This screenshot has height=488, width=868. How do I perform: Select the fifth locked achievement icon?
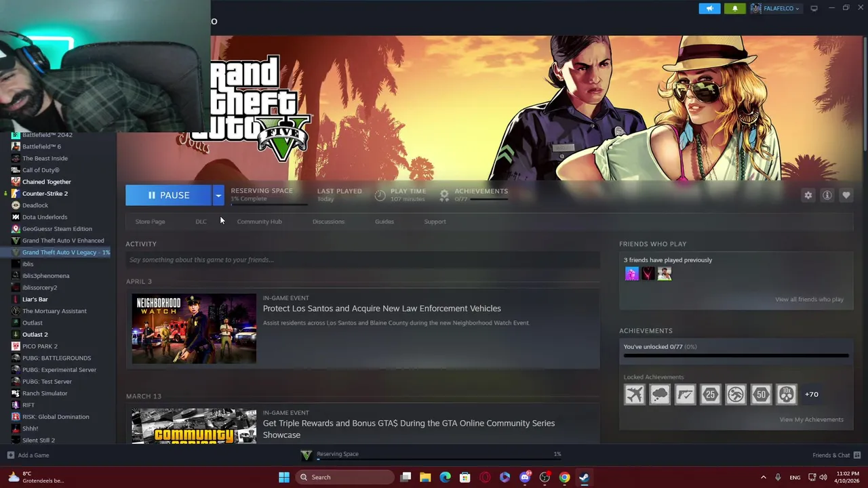736,394
